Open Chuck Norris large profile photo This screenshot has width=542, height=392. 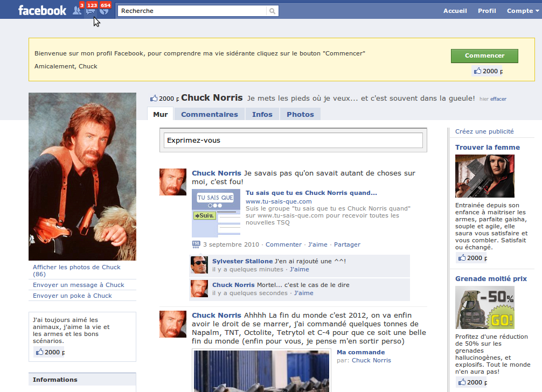(x=82, y=177)
